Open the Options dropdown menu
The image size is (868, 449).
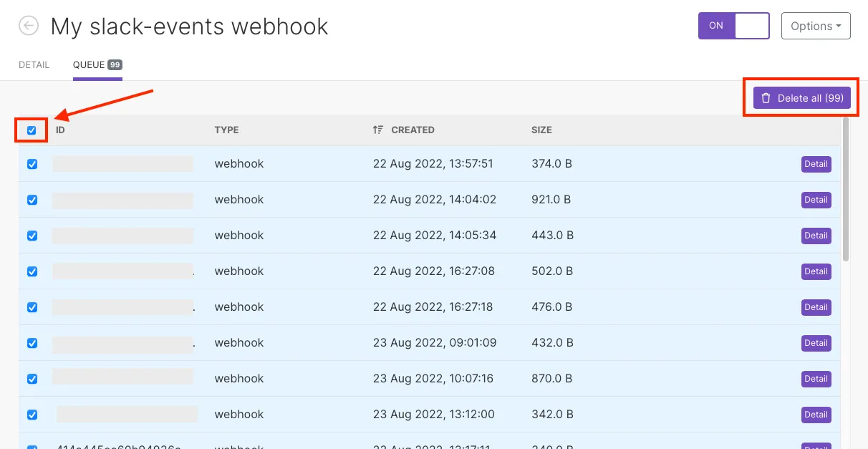click(x=815, y=26)
